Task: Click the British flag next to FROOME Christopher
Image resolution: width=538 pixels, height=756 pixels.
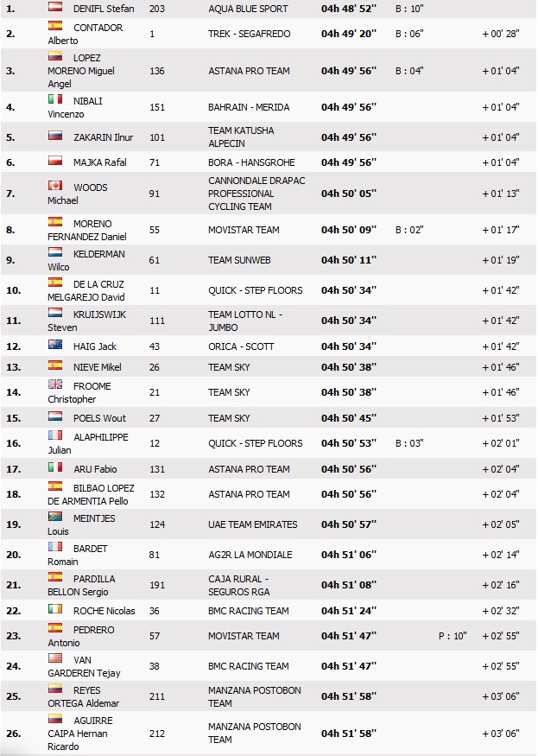Action: (55, 385)
